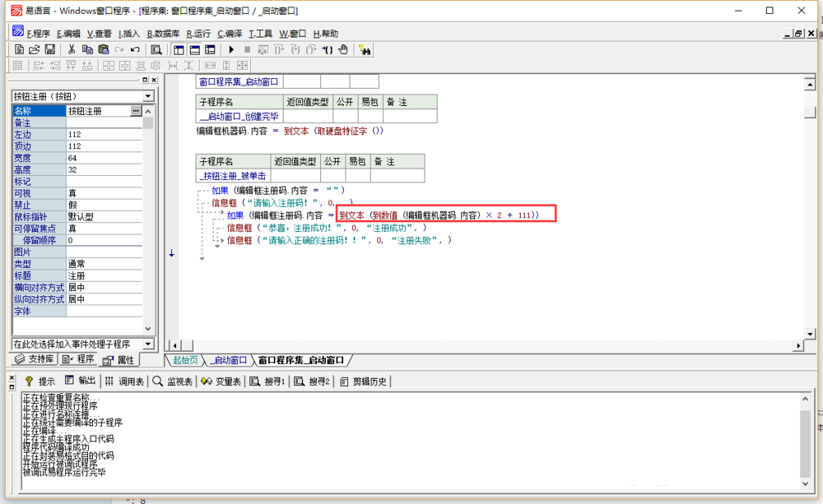Switch to the 起始页 tab
Image resolution: width=823 pixels, height=504 pixels.
coord(184,360)
